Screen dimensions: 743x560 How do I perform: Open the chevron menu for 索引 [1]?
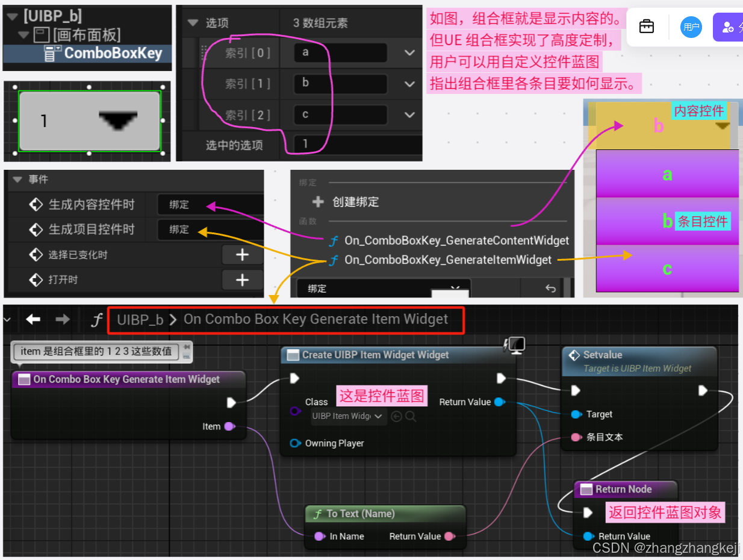point(410,84)
